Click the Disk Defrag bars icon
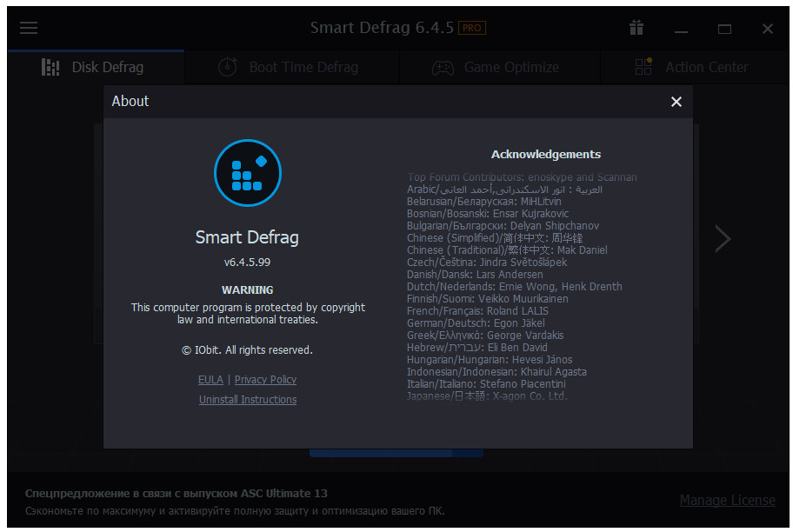Screen dimensions: 793x532 [50, 67]
